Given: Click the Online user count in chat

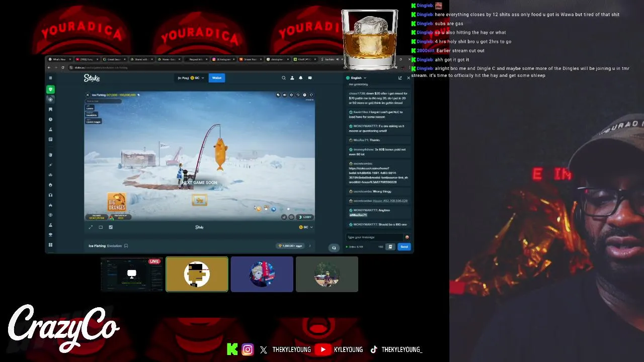Looking at the screenshot, I should [355, 247].
